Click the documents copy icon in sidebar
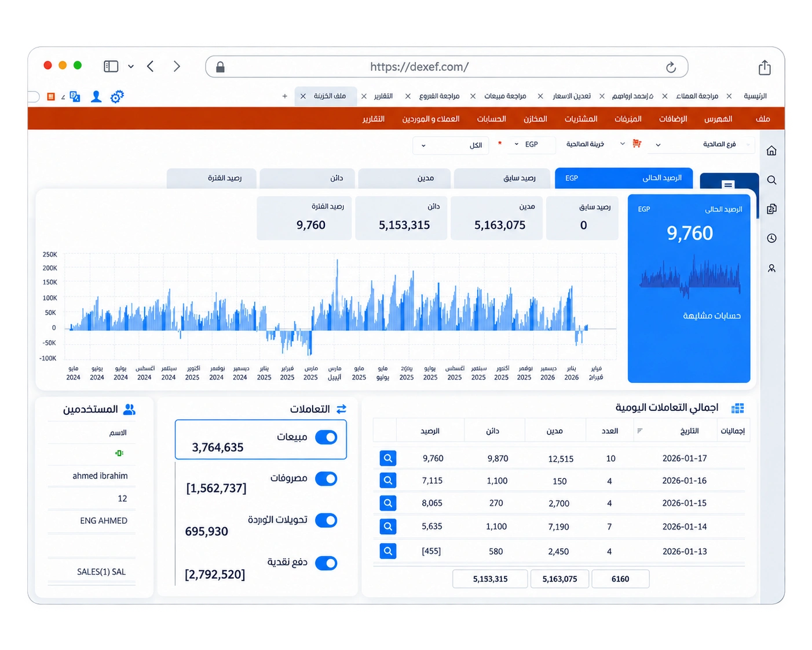The width and height of the screenshot is (812, 650). coord(771,209)
